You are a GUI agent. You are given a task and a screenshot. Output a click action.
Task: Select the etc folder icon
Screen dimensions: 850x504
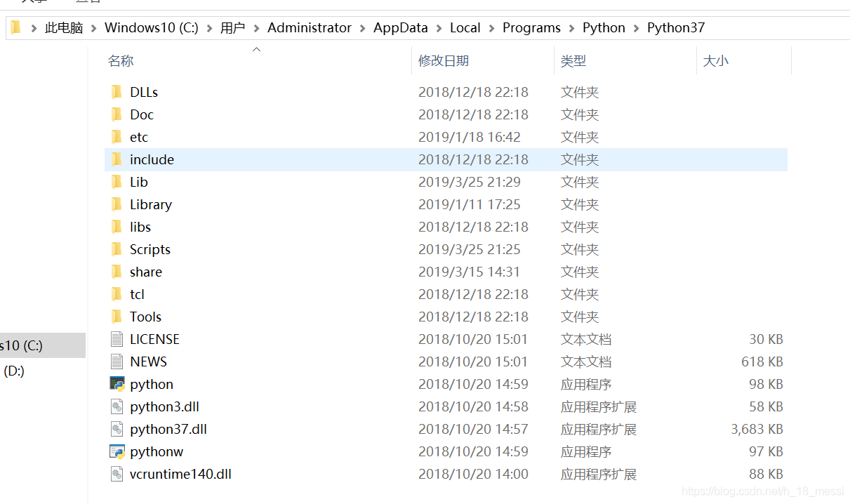click(x=117, y=137)
